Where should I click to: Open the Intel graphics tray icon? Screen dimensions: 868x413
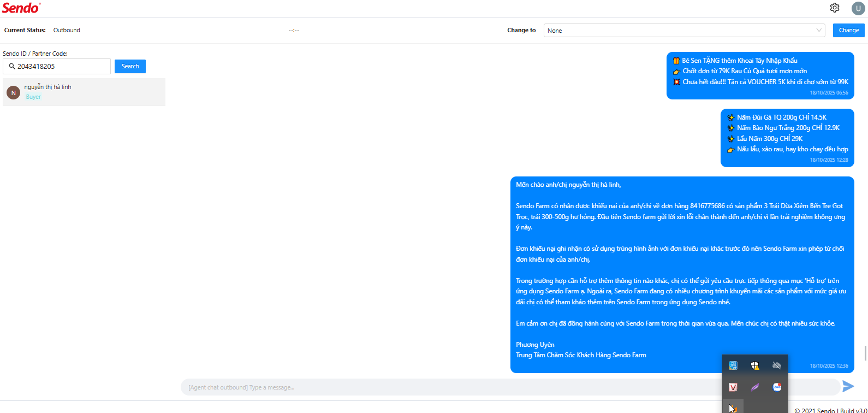(733, 365)
